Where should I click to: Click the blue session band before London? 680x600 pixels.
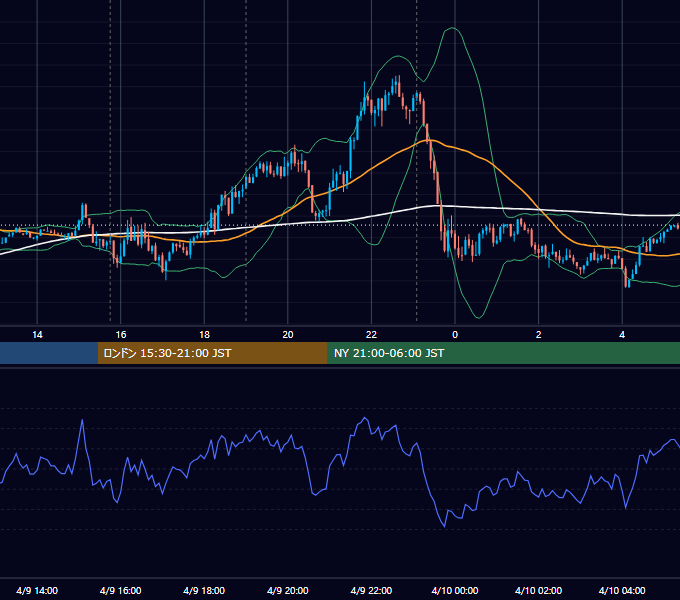coord(49,353)
